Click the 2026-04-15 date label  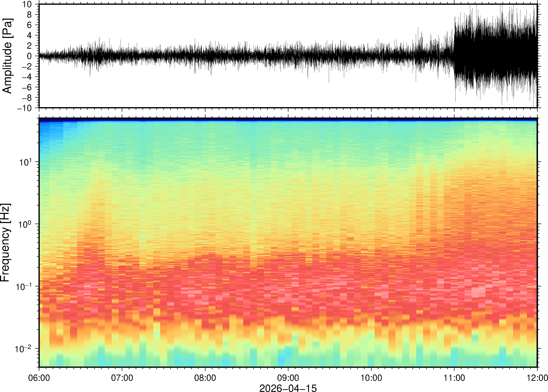[288, 388]
